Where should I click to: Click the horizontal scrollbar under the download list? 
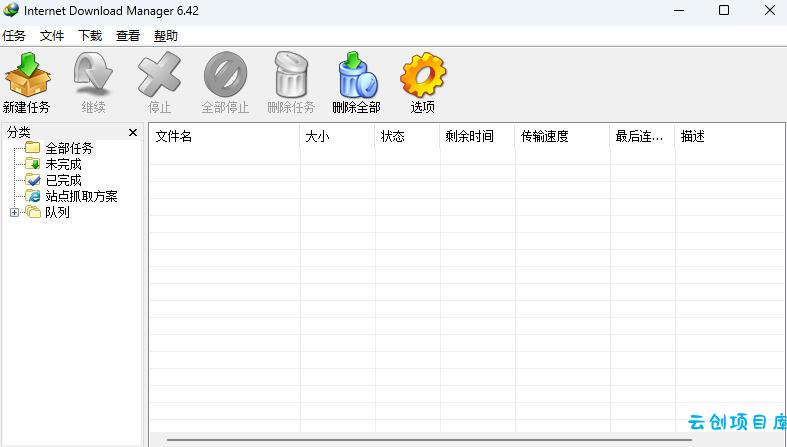click(429, 440)
